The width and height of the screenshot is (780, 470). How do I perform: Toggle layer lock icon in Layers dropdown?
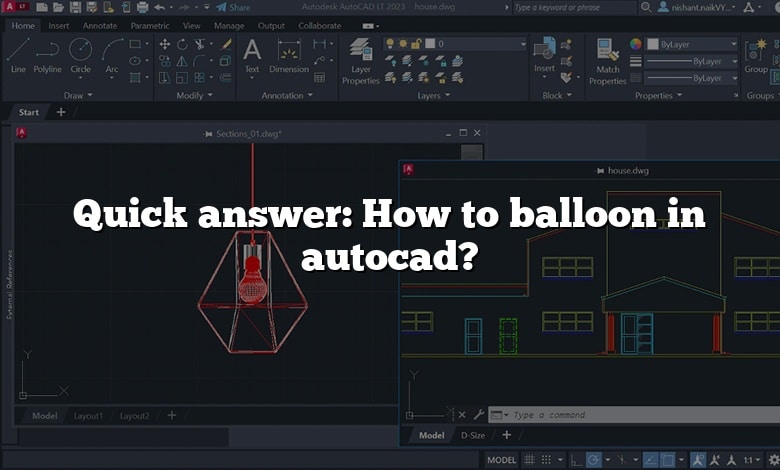coord(415,44)
